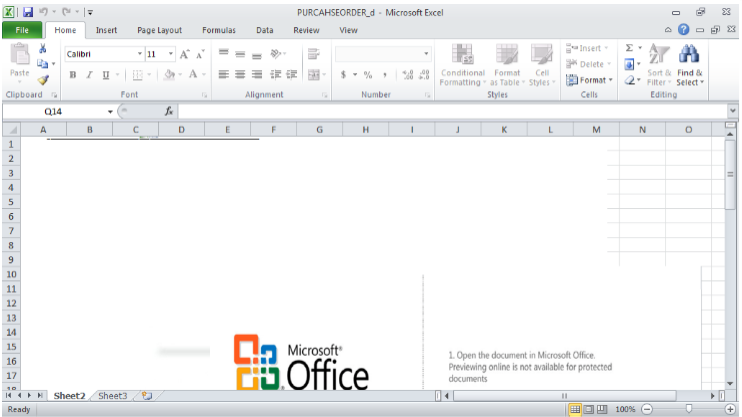
Task: Switch to the Insert tab
Action: [106, 30]
